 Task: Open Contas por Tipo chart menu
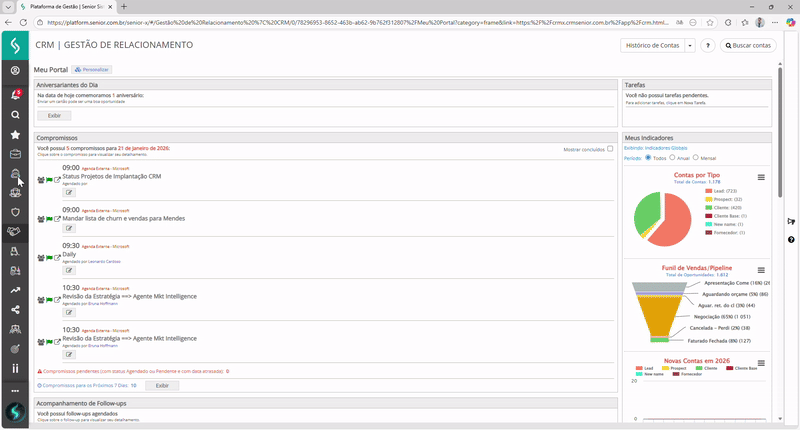point(761,177)
